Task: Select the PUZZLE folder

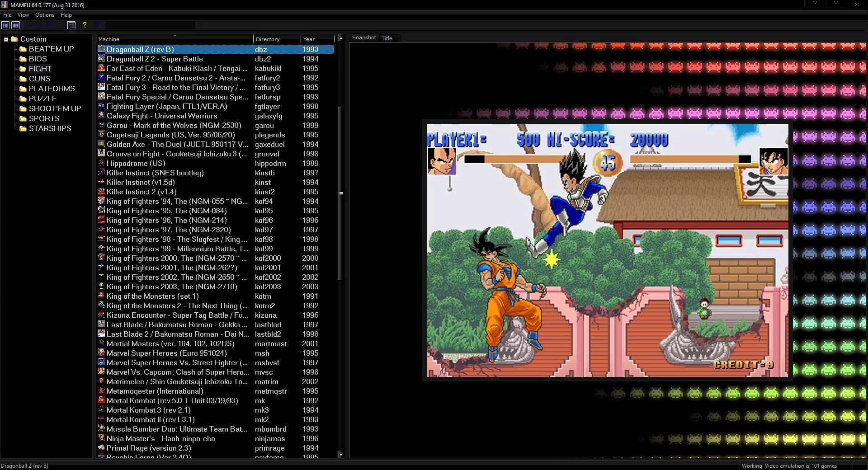Action: [x=42, y=99]
